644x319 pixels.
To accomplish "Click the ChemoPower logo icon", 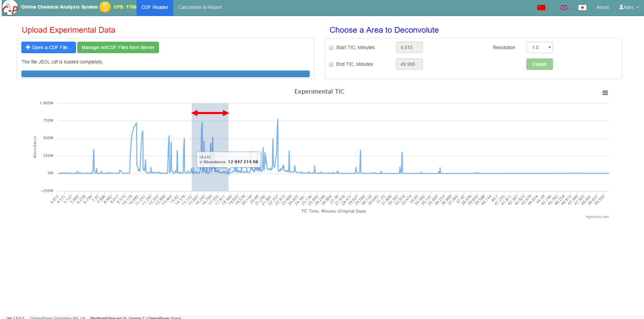I will pyautogui.click(x=10, y=7).
